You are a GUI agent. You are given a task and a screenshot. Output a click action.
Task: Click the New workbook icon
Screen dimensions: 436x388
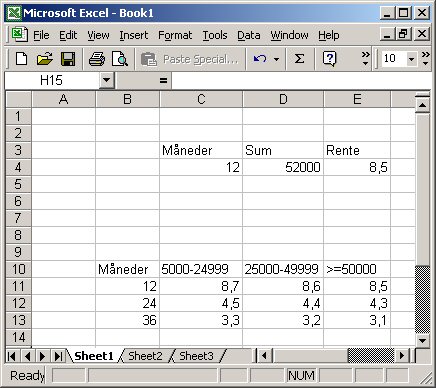click(x=22, y=59)
